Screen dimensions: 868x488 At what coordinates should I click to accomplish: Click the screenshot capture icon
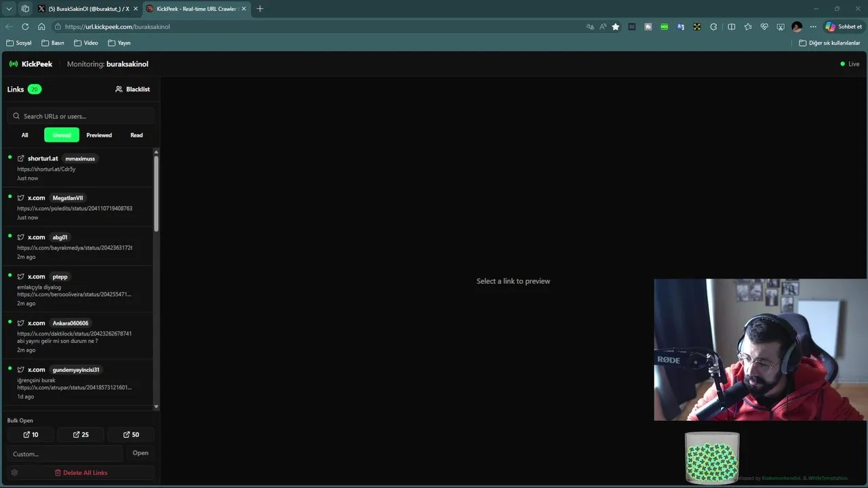point(781,26)
